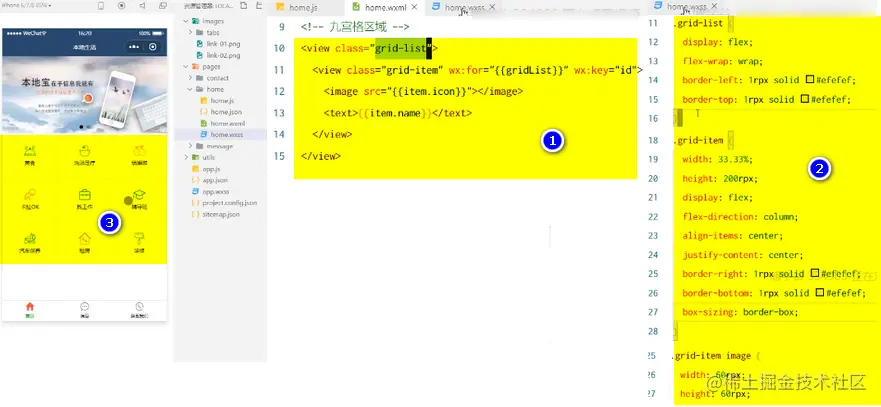This screenshot has width=881, height=407.
Task: Open the three-dots capsule menu in phone preview
Action: [x=134, y=47]
